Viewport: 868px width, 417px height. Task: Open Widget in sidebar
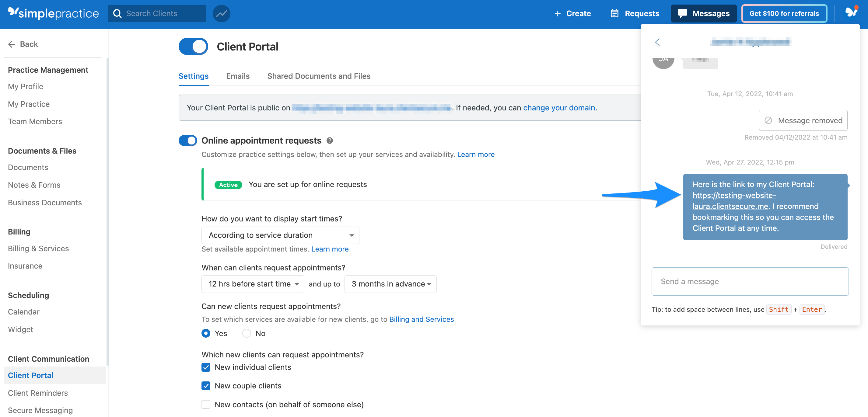(x=21, y=329)
